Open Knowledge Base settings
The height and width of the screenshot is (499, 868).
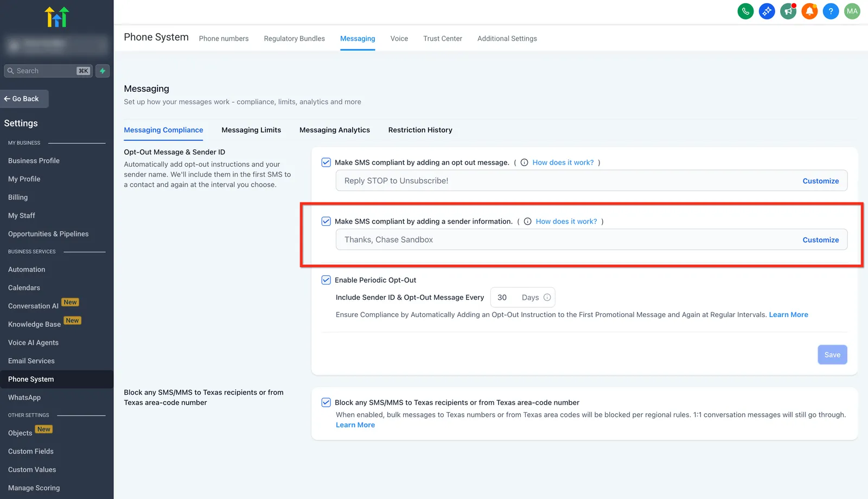pyautogui.click(x=34, y=325)
